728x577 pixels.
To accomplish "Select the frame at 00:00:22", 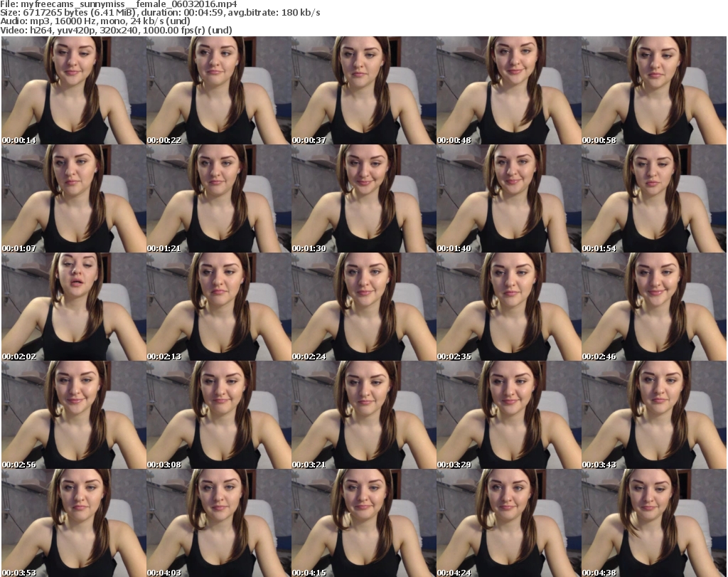I will coord(218,90).
